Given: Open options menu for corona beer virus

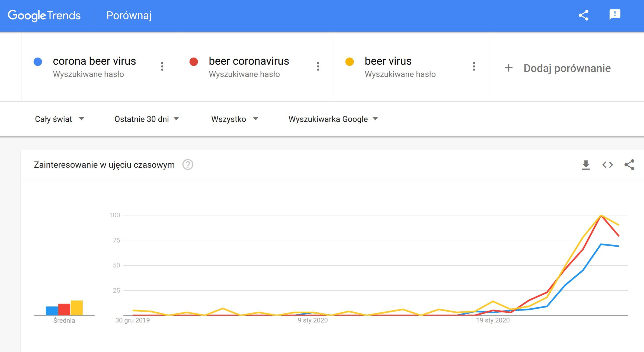Looking at the screenshot, I should [162, 67].
